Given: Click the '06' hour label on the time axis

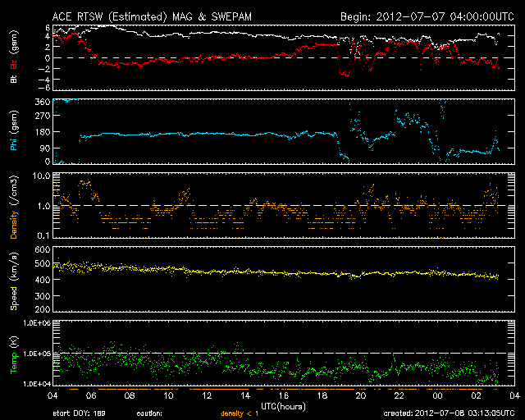Looking at the screenshot, I should (x=91, y=395).
